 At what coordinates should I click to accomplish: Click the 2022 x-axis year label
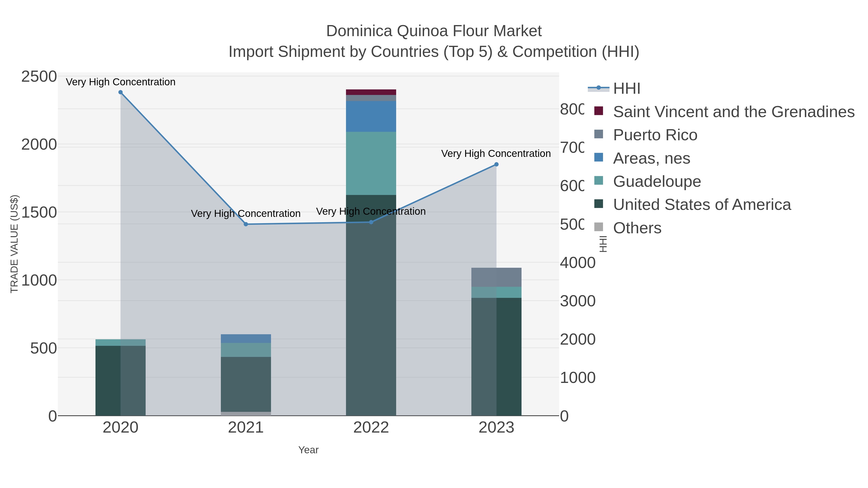[x=371, y=428]
